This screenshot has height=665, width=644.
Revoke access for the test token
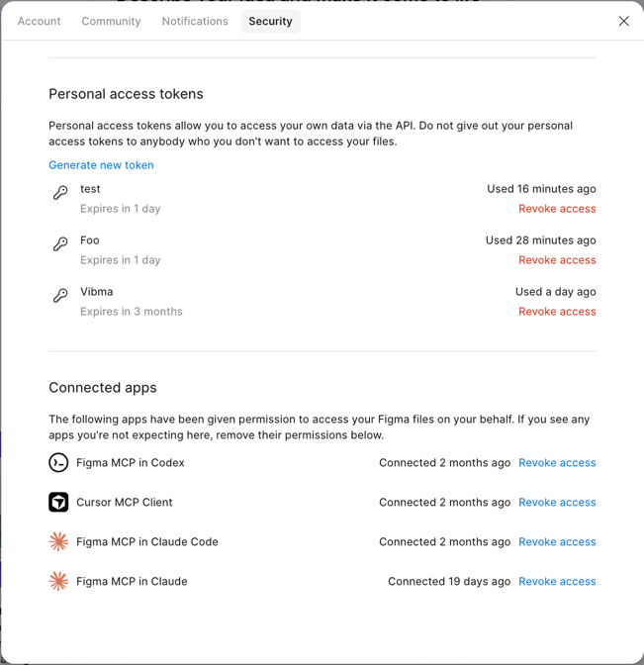click(x=557, y=209)
